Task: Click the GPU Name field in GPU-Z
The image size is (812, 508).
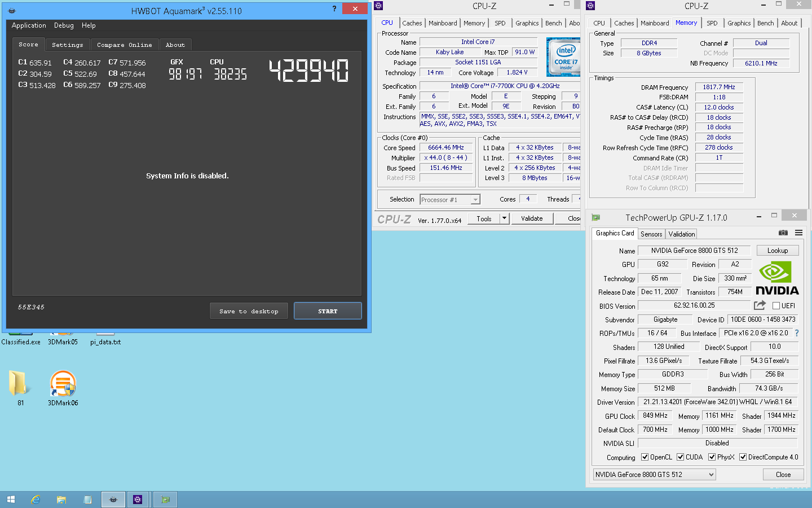Action: [x=694, y=251]
